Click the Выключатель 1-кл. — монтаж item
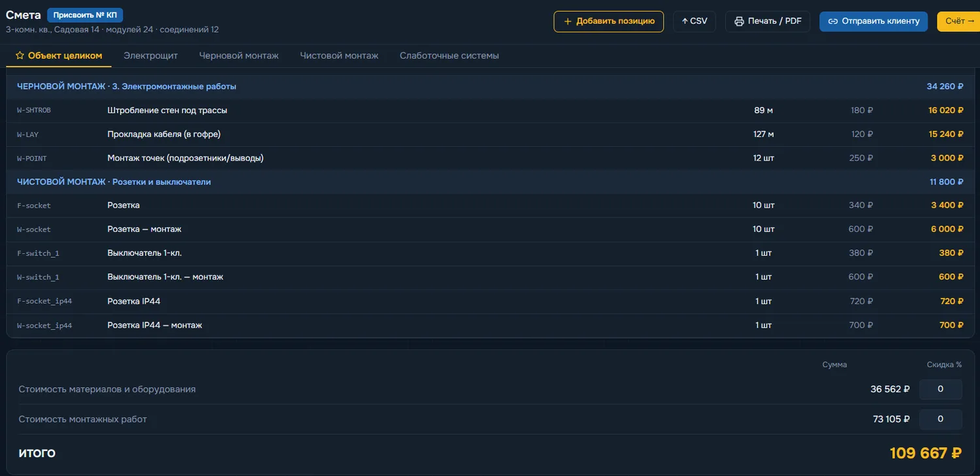 (165, 277)
